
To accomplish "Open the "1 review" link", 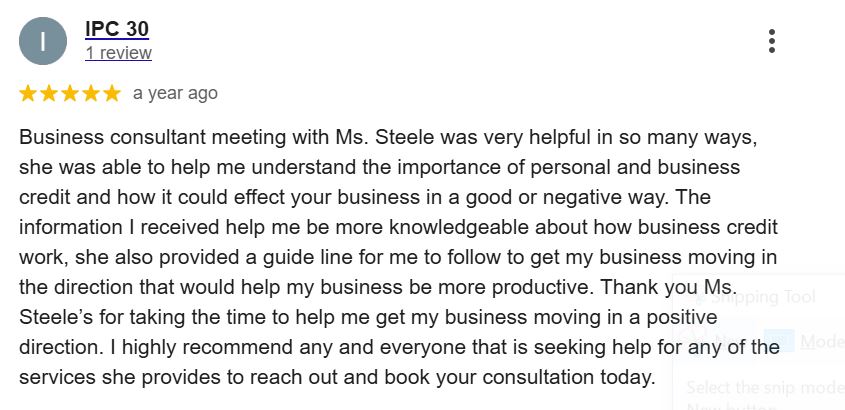I will [118, 53].
